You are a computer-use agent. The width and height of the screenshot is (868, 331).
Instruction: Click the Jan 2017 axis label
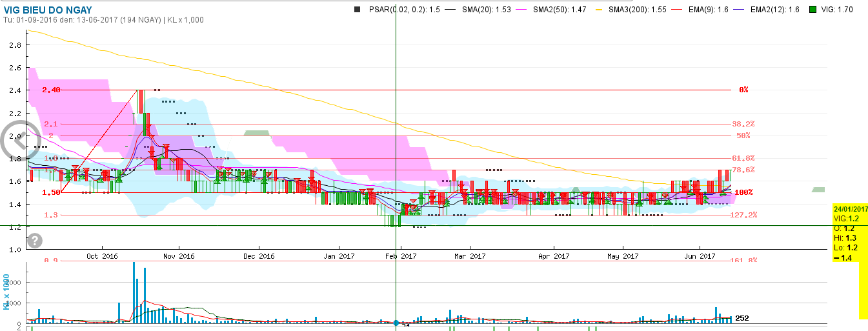[x=339, y=256]
